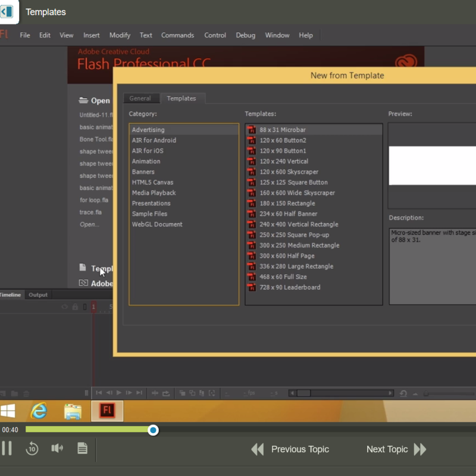476x476 pixels.
Task: Click timeline Play button
Action: tap(119, 393)
